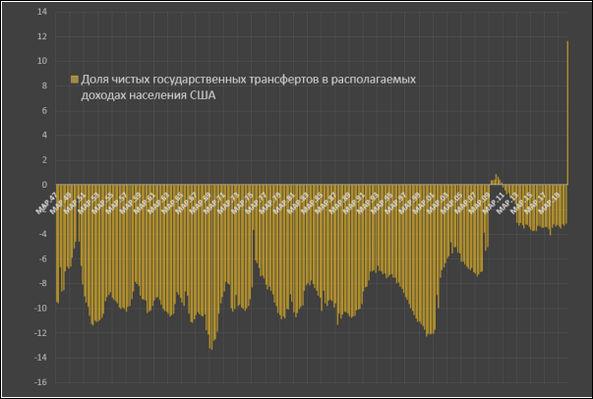This screenshot has height=399, width=593.
Task: Click the gold legend color swatch
Action: [x=75, y=79]
